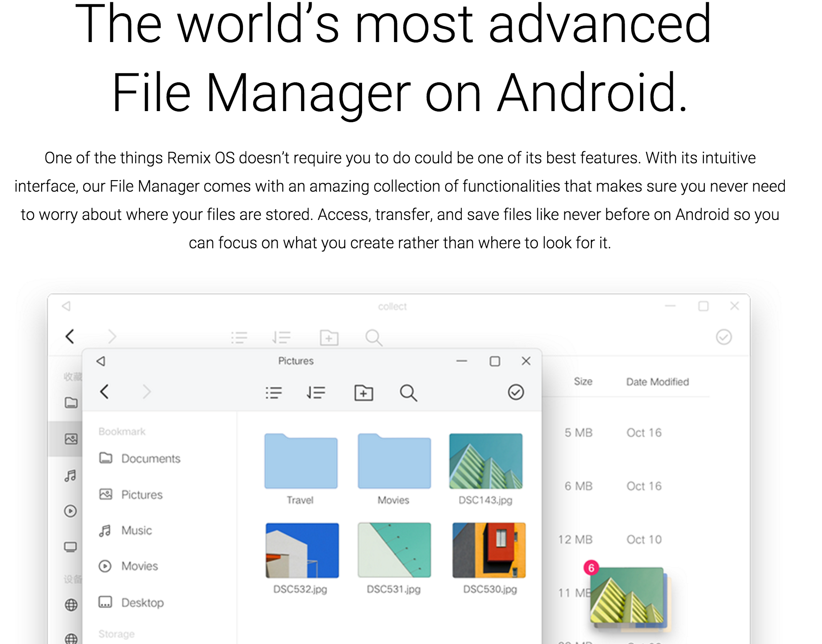This screenshot has height=644, width=822.
Task: Toggle the select checkmark in collect window
Action: 724,337
